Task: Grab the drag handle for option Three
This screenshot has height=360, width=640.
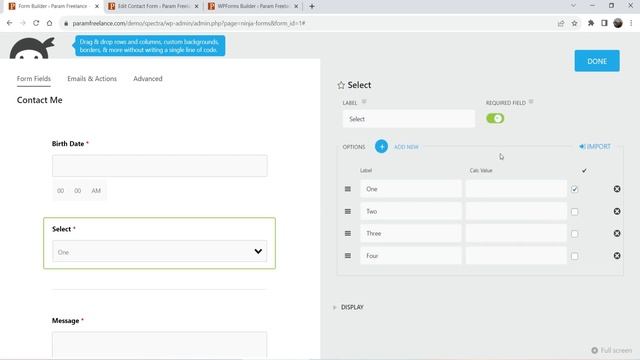Action: (348, 233)
